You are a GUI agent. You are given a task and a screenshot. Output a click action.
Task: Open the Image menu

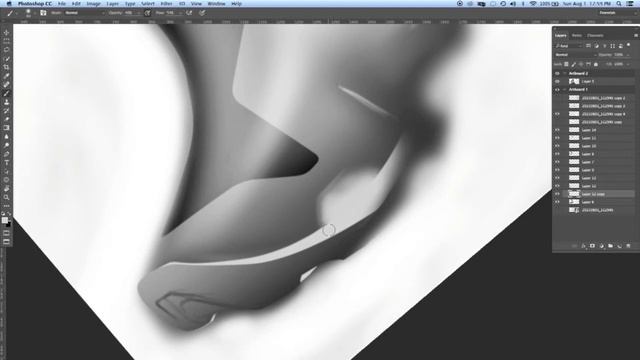click(93, 4)
